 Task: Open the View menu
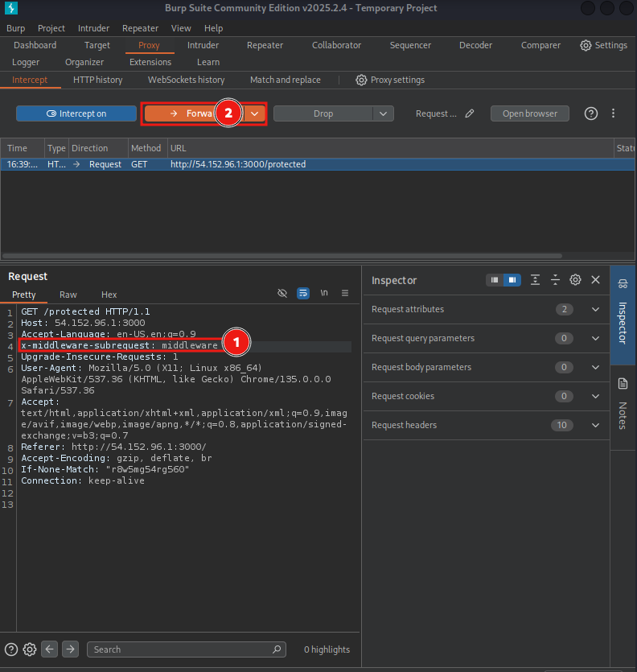point(181,28)
